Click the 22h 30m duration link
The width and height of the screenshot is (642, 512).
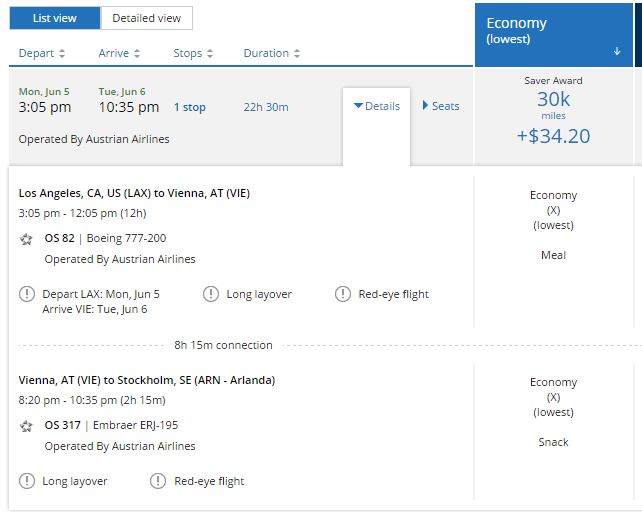(x=265, y=107)
